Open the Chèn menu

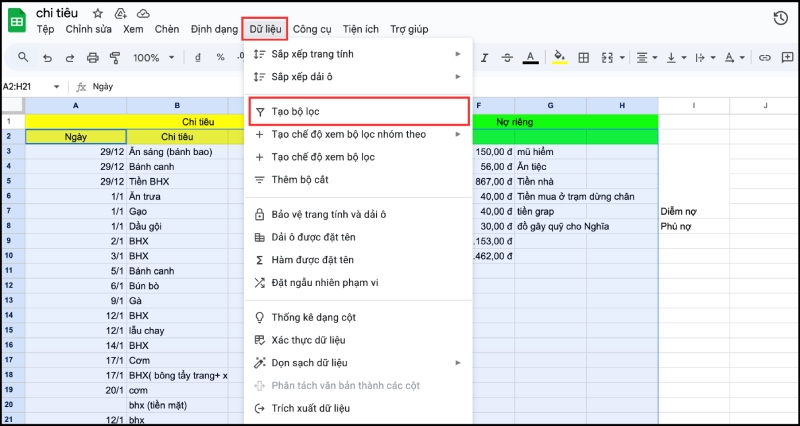coord(167,29)
